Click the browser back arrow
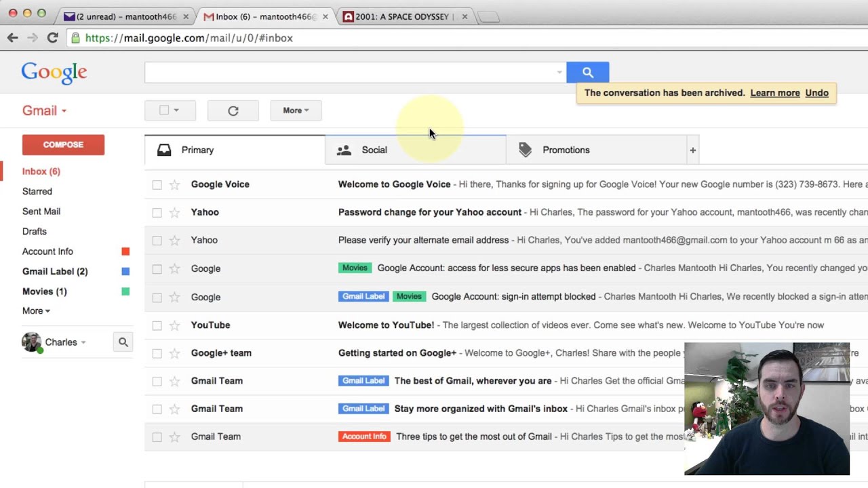The width and height of the screenshot is (868, 488). pos(13,38)
